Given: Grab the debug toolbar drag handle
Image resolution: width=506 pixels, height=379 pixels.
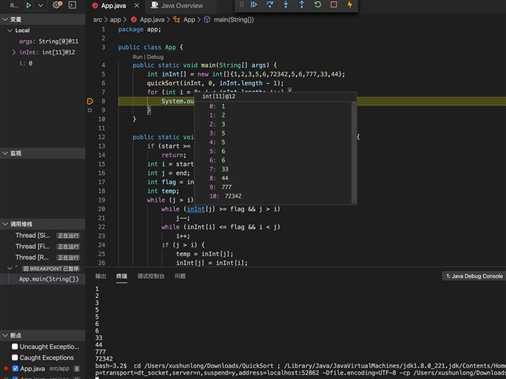Looking at the screenshot, I should tap(242, 5).
